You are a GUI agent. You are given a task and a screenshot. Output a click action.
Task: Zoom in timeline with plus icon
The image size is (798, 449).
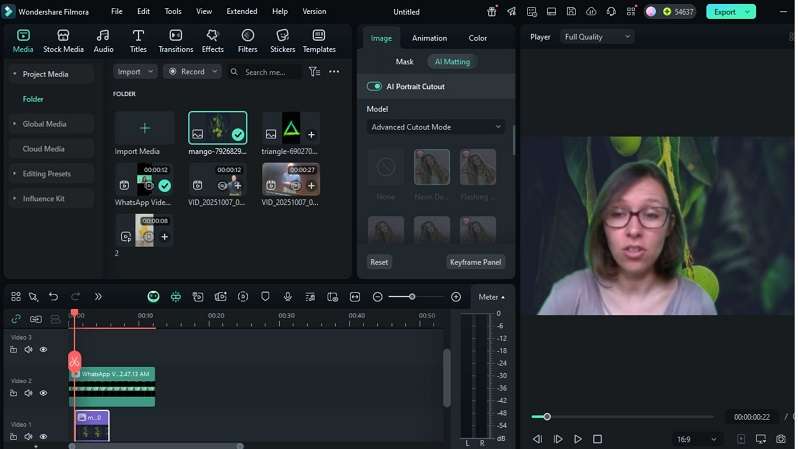tap(456, 297)
